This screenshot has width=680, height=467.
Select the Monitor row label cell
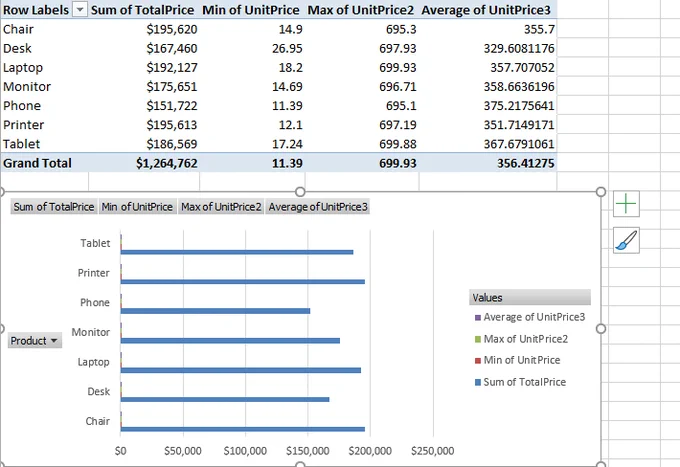click(44, 86)
